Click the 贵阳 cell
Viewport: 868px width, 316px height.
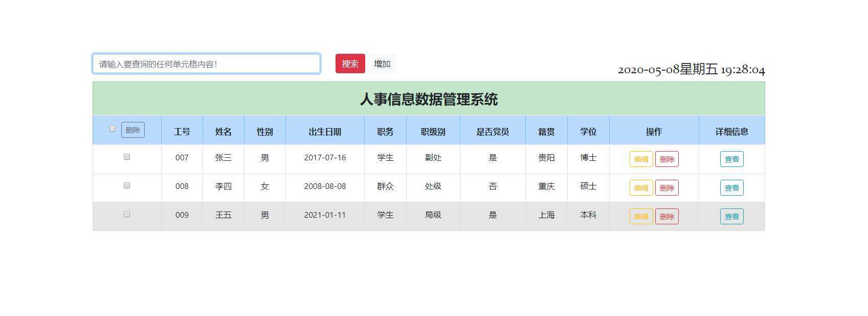click(546, 158)
